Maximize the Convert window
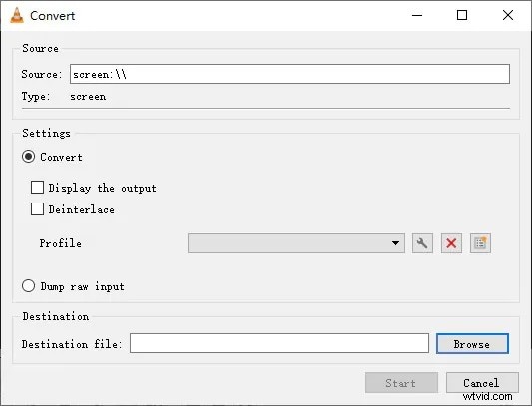 (x=462, y=15)
